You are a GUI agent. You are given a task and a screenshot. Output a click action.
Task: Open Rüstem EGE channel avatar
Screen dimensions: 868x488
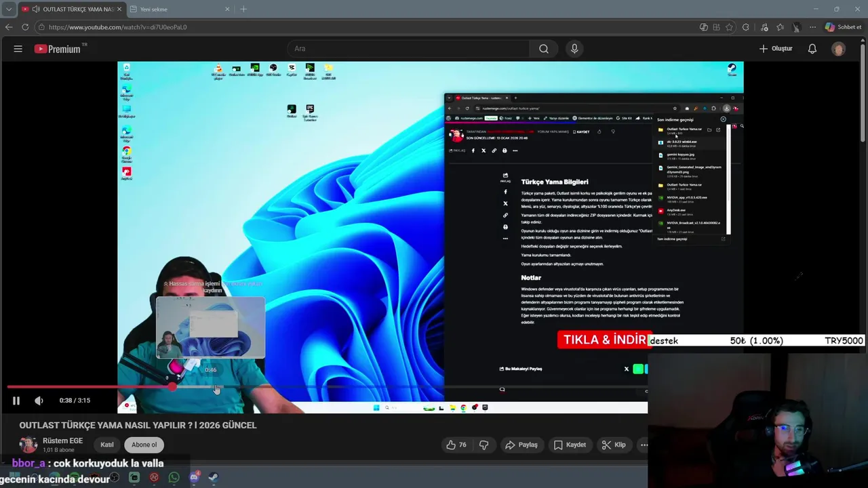[28, 445]
